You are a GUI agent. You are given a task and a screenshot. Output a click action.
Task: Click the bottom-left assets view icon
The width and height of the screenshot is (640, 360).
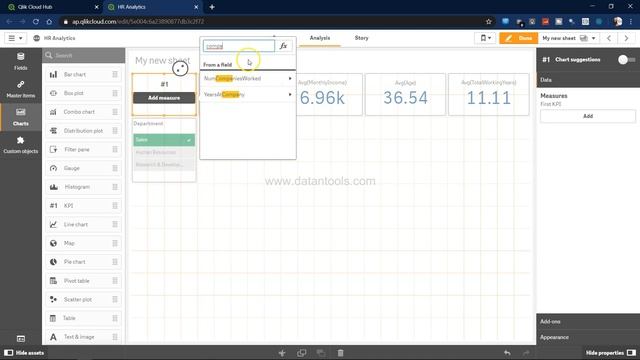click(20, 338)
